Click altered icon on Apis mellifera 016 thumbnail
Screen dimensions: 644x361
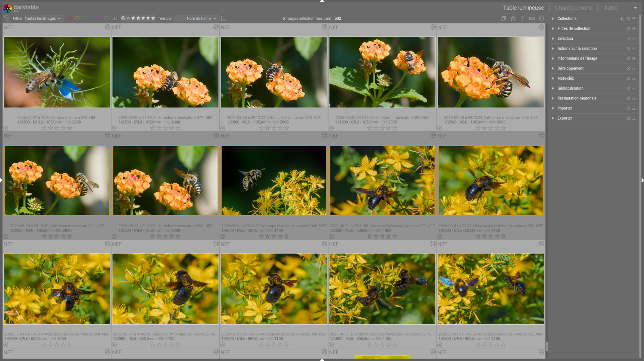coord(107,27)
